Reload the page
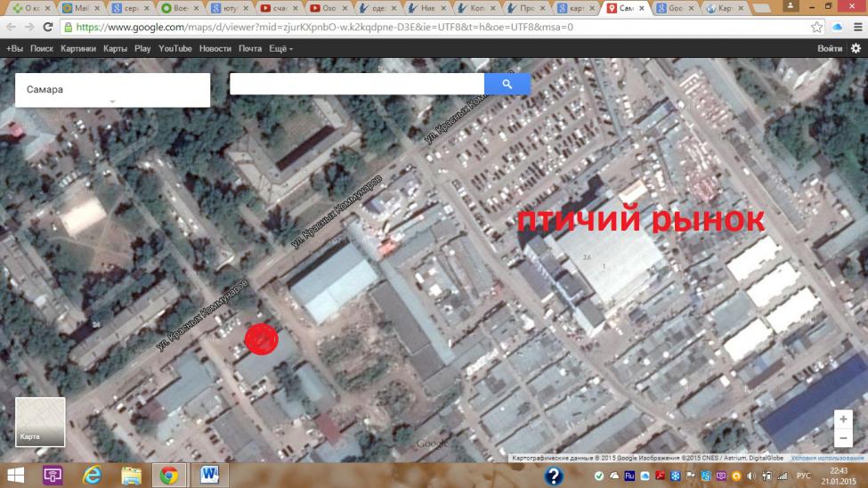This screenshot has width=868, height=488. [x=48, y=27]
